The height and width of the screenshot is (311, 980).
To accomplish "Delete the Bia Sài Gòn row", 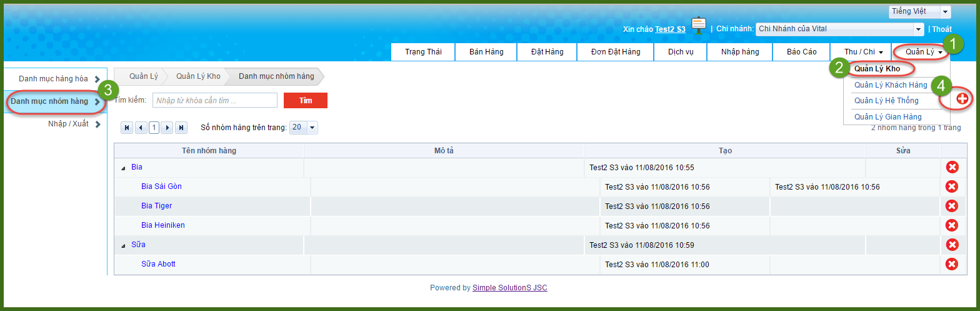I will click(951, 186).
